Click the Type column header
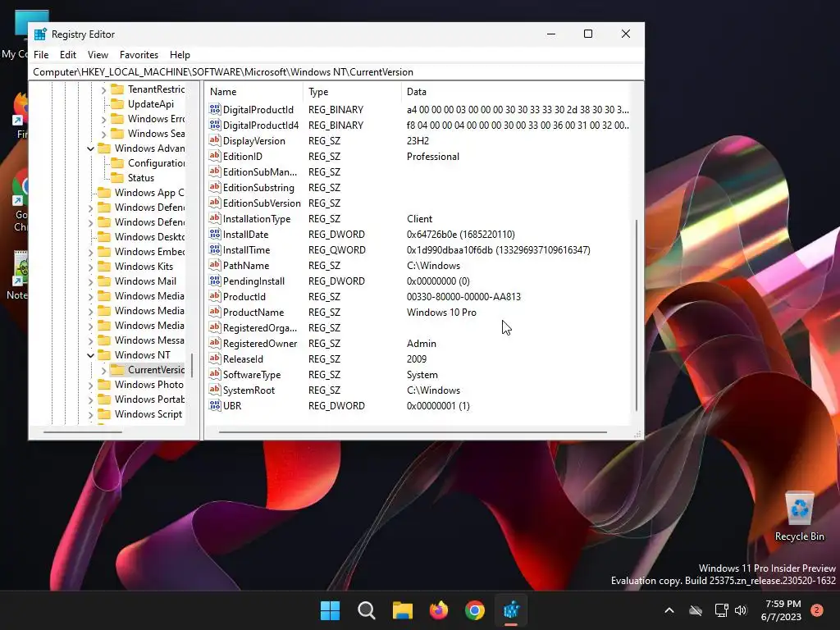 [x=353, y=92]
